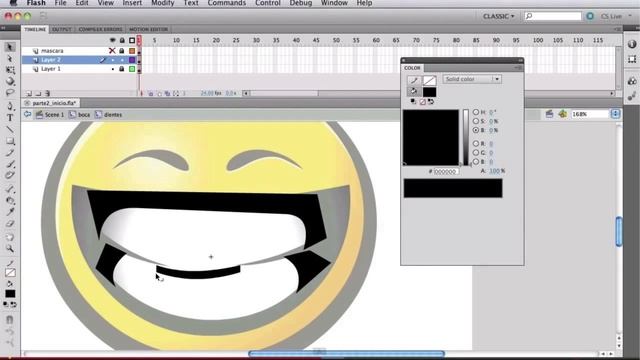Select the Text tool

coord(10,118)
